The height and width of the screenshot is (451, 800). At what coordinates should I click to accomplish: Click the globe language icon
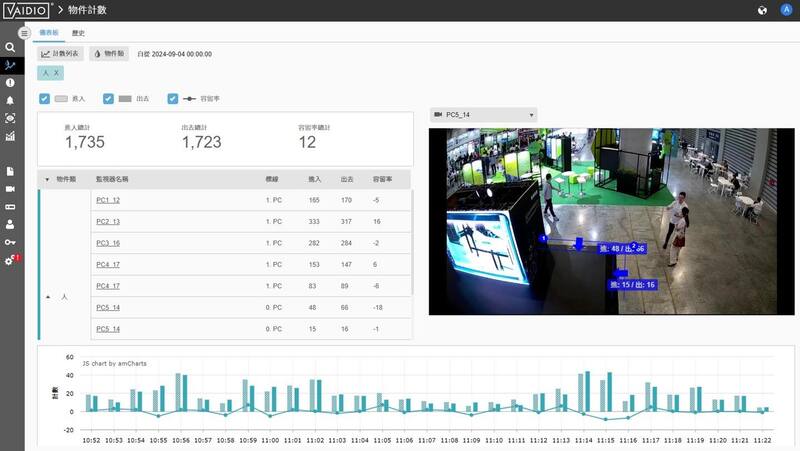coord(762,10)
